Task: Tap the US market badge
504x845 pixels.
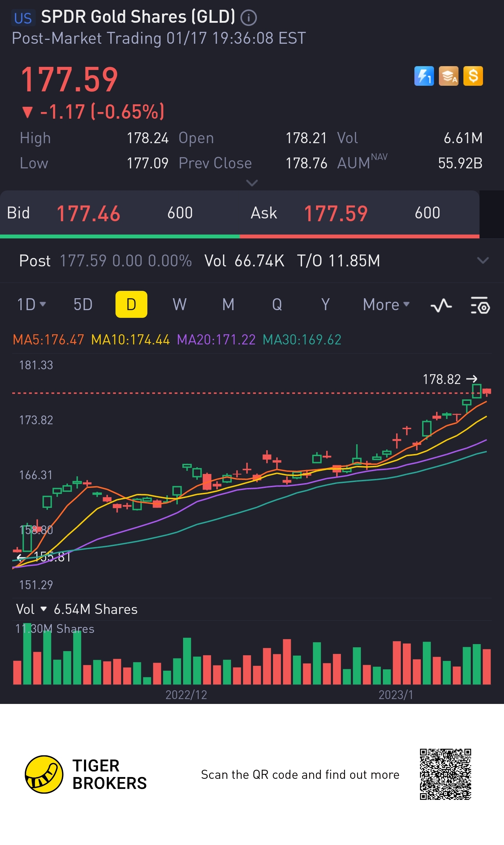Action: point(23,18)
